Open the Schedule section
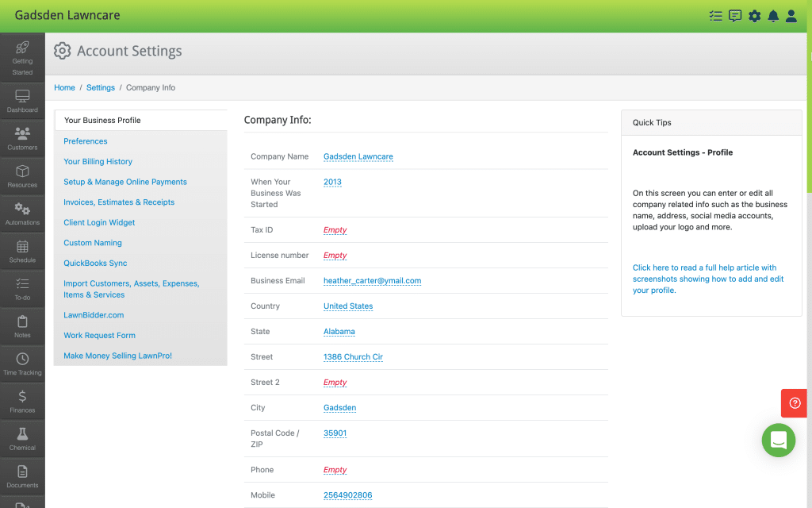Screen dimensions: 812x508 (22, 250)
